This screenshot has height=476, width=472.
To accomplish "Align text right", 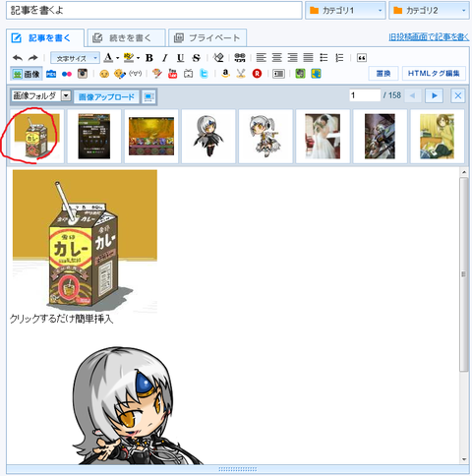I will click(292, 58).
